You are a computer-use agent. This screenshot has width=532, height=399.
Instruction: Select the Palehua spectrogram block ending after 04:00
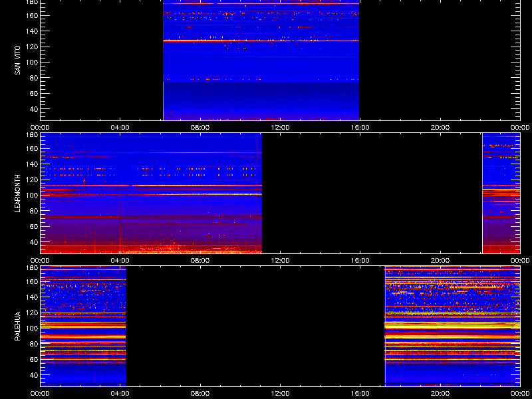tap(83, 326)
